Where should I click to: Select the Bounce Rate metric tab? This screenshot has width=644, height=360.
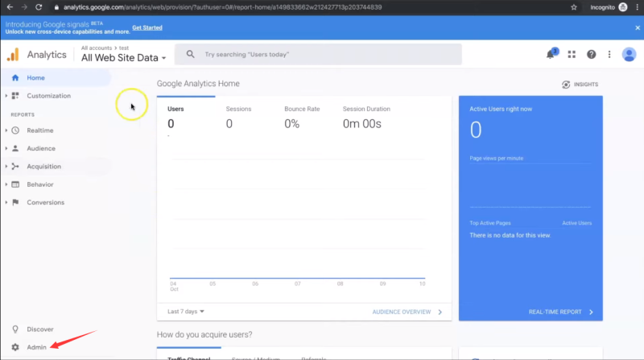point(301,109)
